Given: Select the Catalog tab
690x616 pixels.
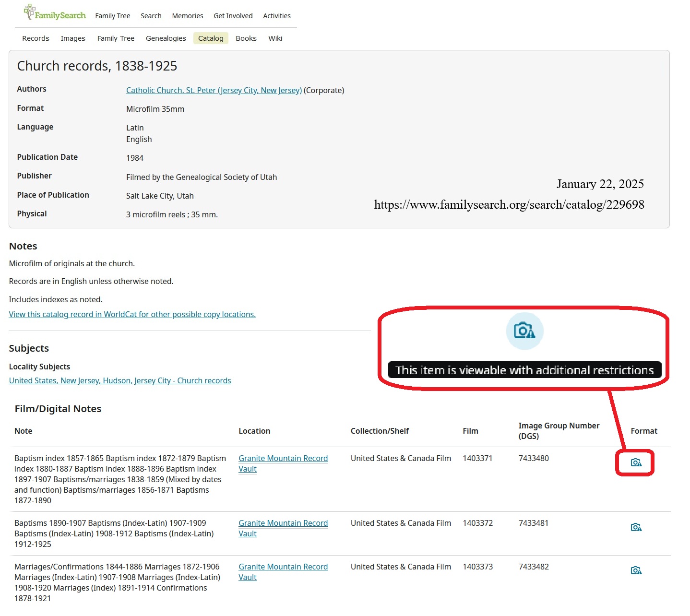Looking at the screenshot, I should tap(211, 38).
